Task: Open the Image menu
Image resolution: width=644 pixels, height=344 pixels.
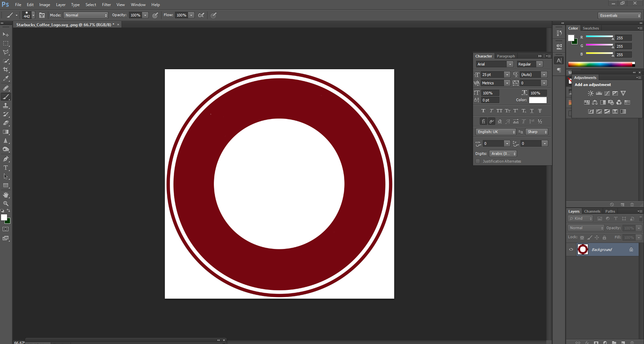Action: point(45,5)
